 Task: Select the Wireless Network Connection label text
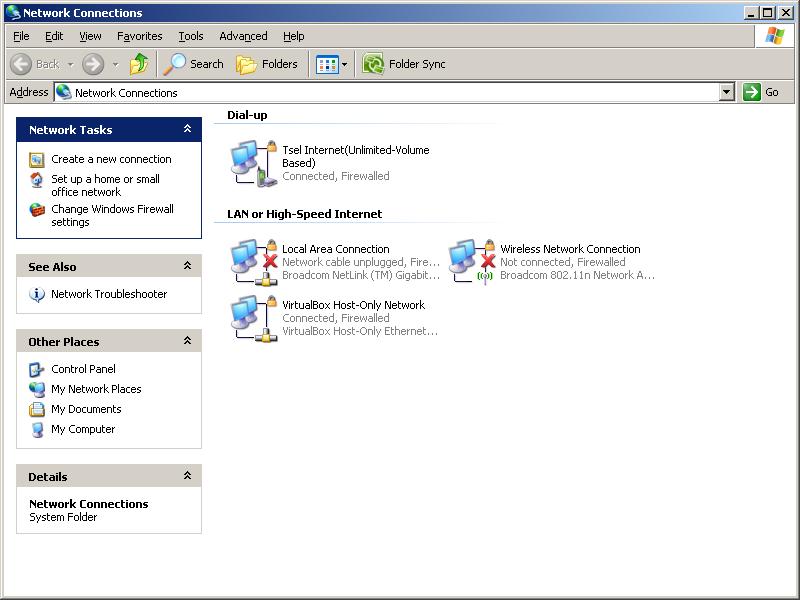[x=570, y=249]
